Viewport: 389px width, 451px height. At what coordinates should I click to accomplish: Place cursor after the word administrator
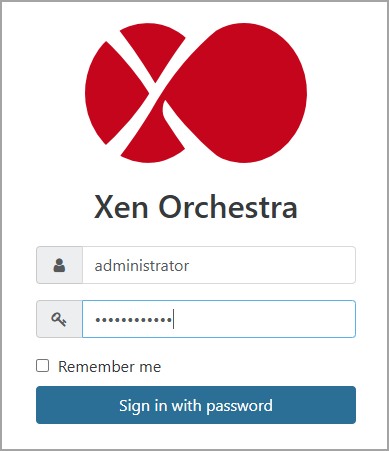190,266
